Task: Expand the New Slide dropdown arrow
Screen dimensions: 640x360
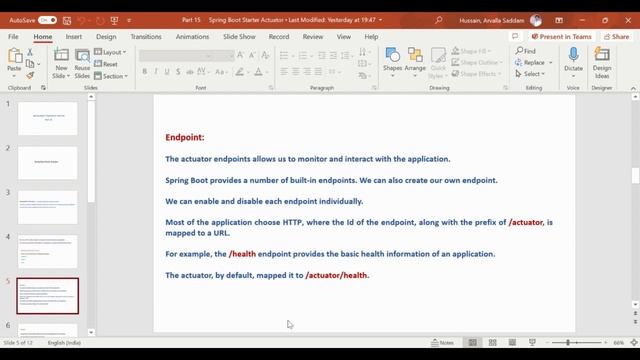Action: coord(68,76)
